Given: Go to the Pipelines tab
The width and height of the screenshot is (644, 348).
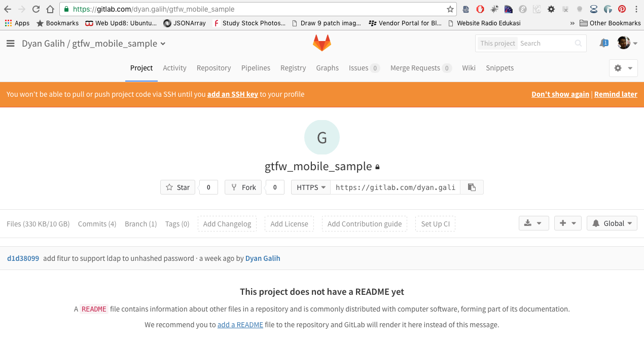Looking at the screenshot, I should (x=256, y=68).
